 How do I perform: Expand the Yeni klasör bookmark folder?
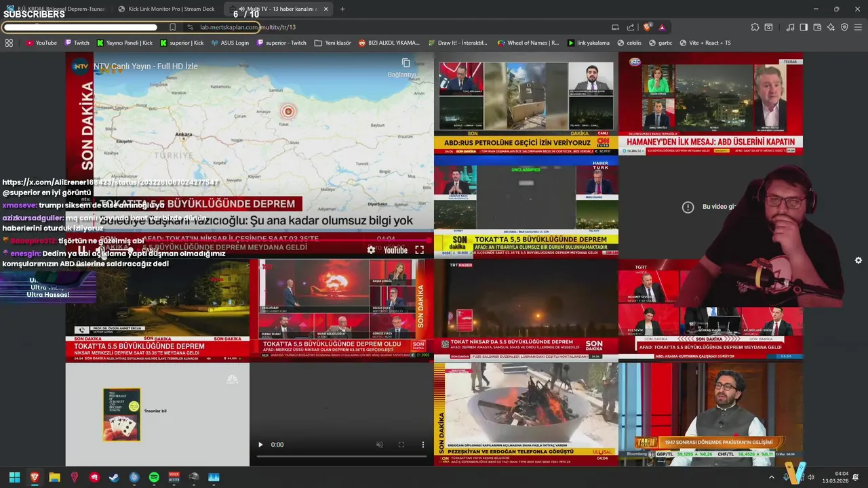pos(333,43)
